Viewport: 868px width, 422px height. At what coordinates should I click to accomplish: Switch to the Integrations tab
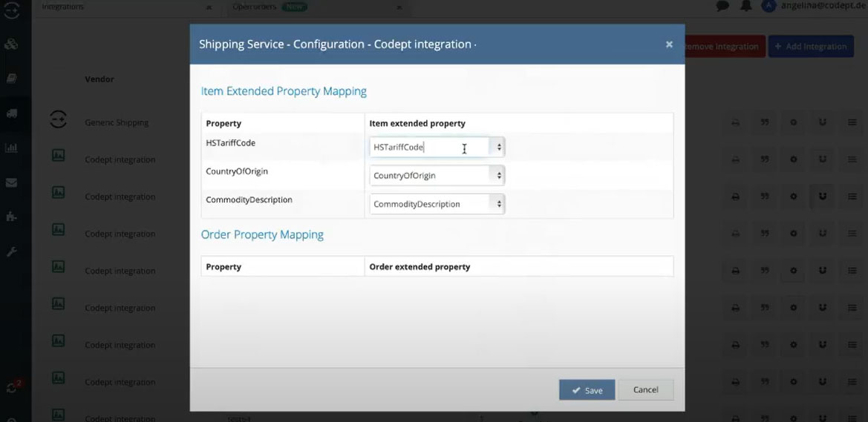tap(63, 7)
